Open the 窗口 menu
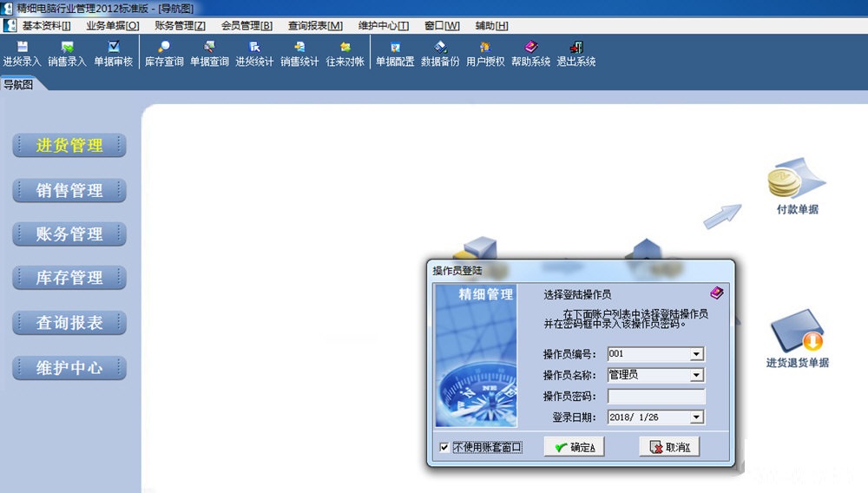 (x=442, y=25)
